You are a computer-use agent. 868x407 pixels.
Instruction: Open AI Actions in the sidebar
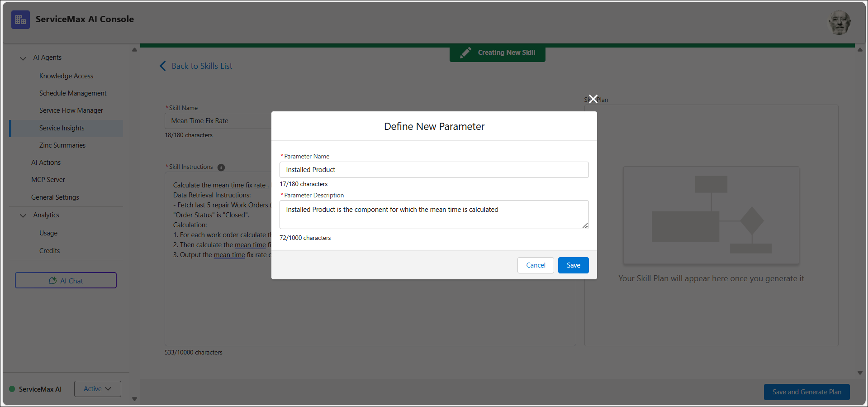[x=46, y=163]
